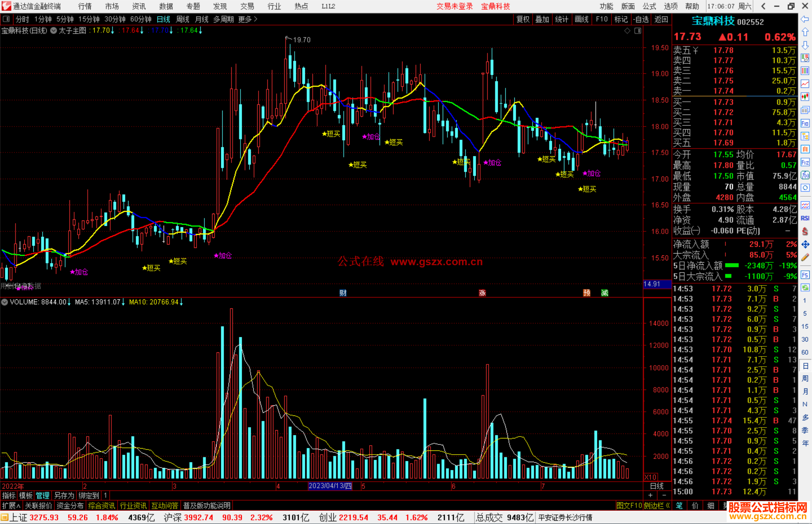Screen dimensions: 812x524
Task: Toggle the diamond marker above the chart
Action: click(627, 31)
